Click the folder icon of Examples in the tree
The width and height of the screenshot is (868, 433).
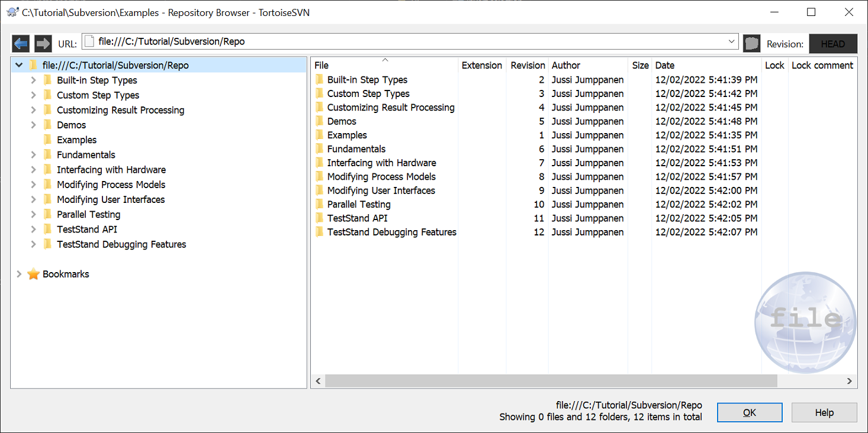[48, 140]
